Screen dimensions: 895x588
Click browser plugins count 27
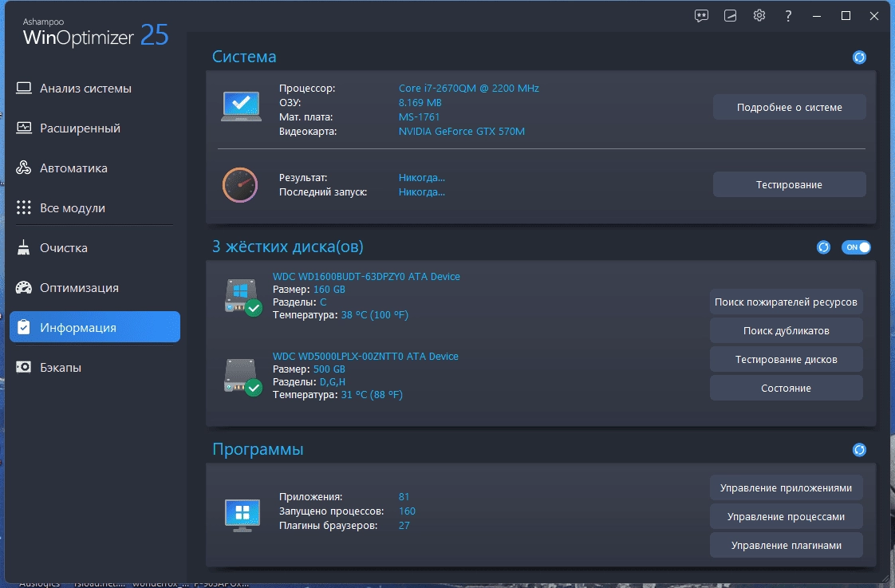(x=404, y=526)
